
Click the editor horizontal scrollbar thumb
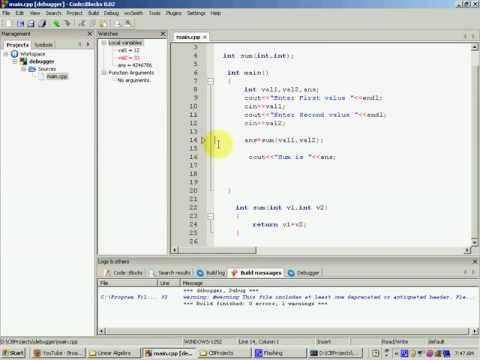click(x=218, y=250)
